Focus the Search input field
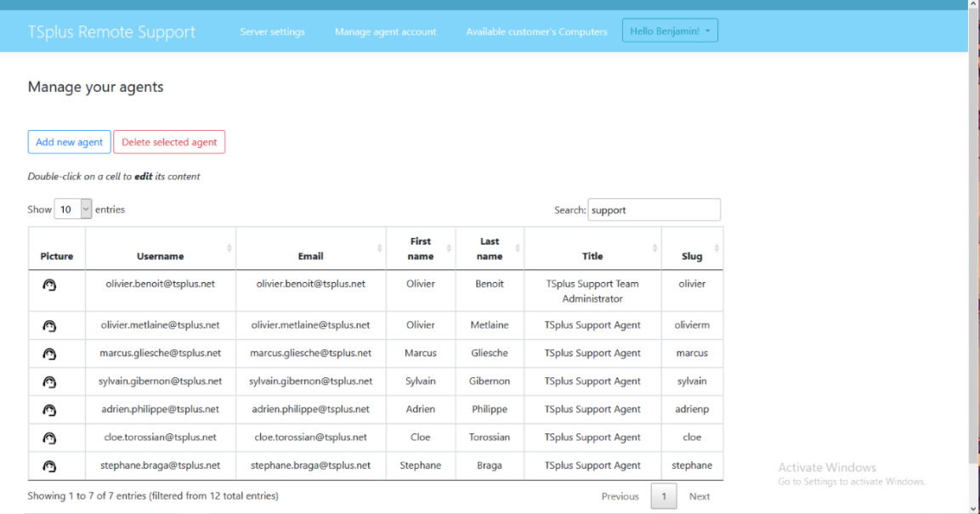The width and height of the screenshot is (980, 514). tap(654, 210)
